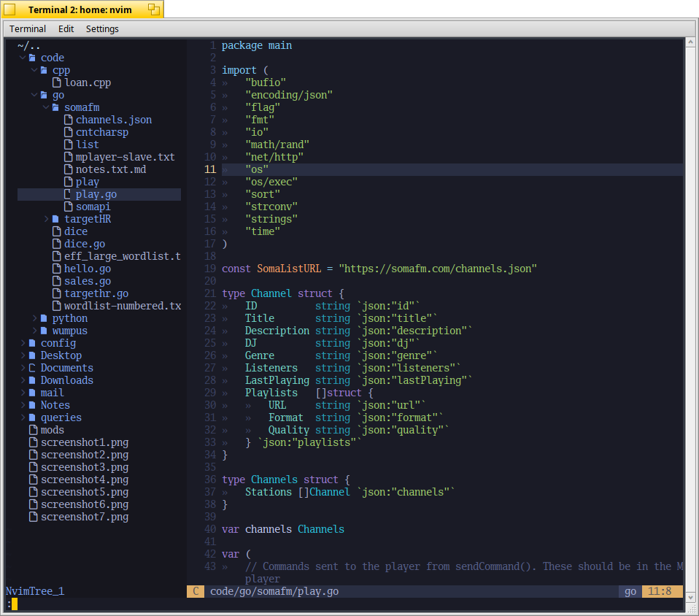The image size is (699, 616).
Task: Click the folder icon next to python
Action: [45, 318]
